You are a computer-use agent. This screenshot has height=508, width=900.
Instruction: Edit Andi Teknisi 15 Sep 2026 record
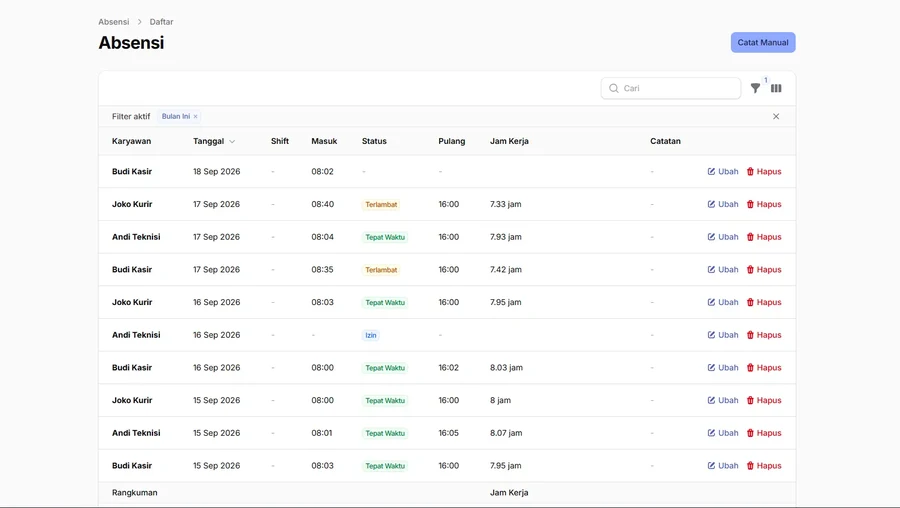tap(723, 433)
